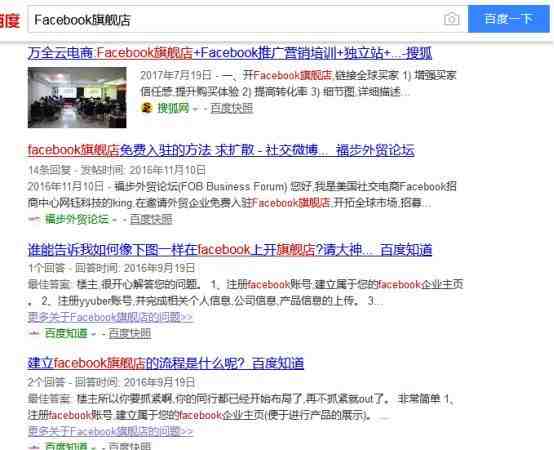Open 百度快照 for the 福步外贸论坛 result
The image size is (554, 450).
(x=151, y=219)
